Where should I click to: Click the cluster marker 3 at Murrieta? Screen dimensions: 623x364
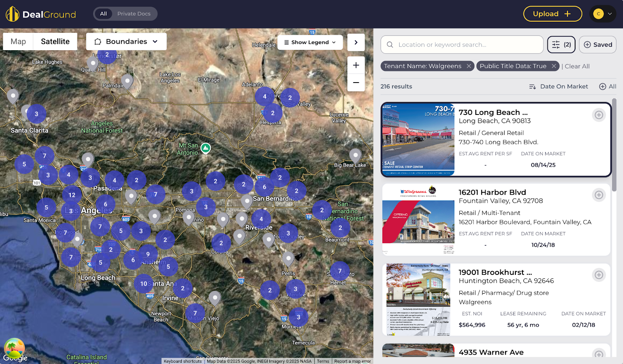(299, 317)
